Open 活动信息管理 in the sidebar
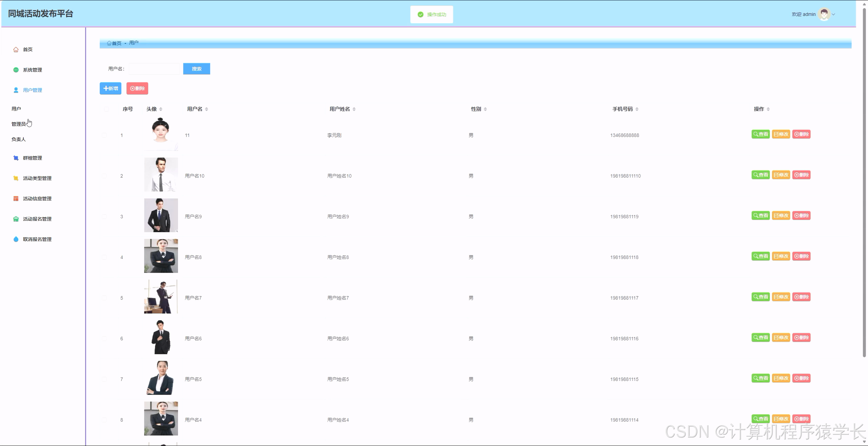Image resolution: width=868 pixels, height=446 pixels. point(37,199)
